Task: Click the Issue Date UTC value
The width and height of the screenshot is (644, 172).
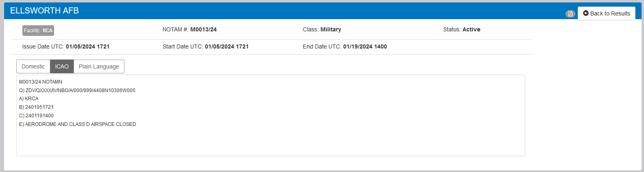Action: click(x=87, y=46)
